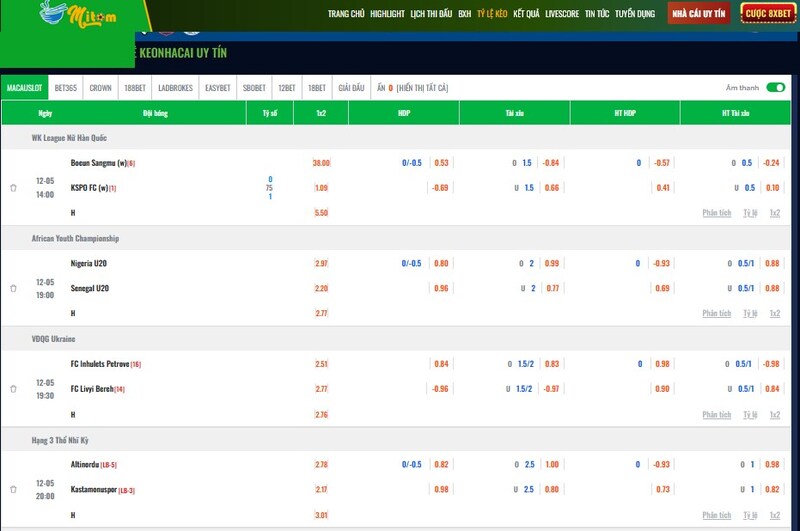Image resolution: width=800 pixels, height=531 pixels.
Task: Click CƯỢC 8XBET button
Action: pos(768,14)
